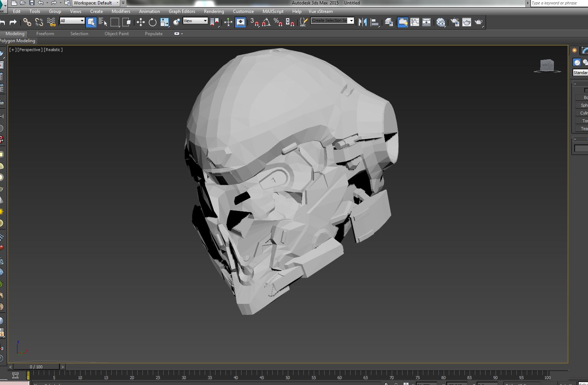
Task: Click the time slider next-frame arrow
Action: pos(62,367)
